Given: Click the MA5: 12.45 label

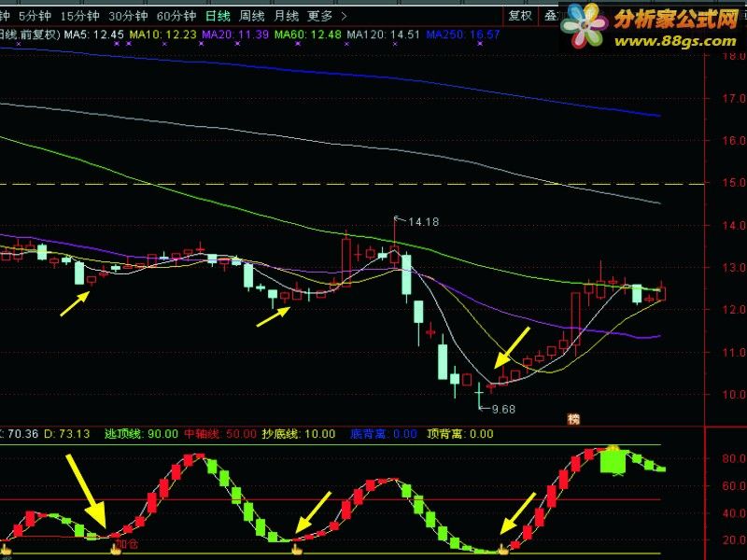Looking at the screenshot, I should click(x=94, y=35).
